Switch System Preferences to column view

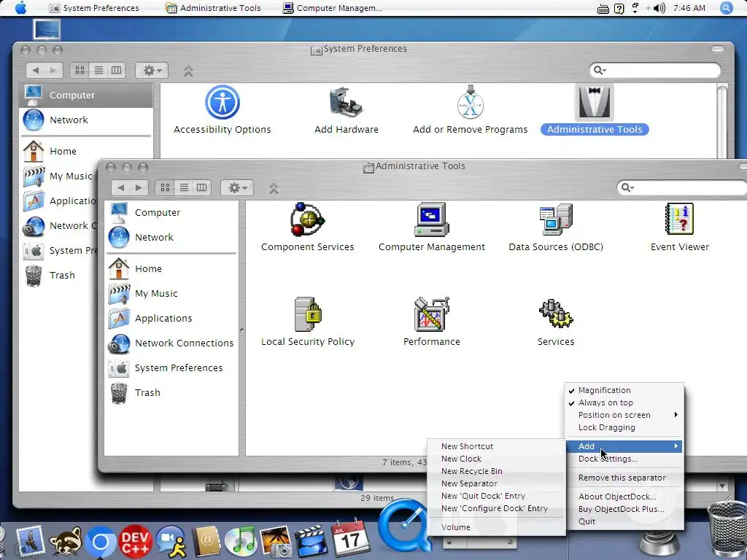pyautogui.click(x=116, y=70)
